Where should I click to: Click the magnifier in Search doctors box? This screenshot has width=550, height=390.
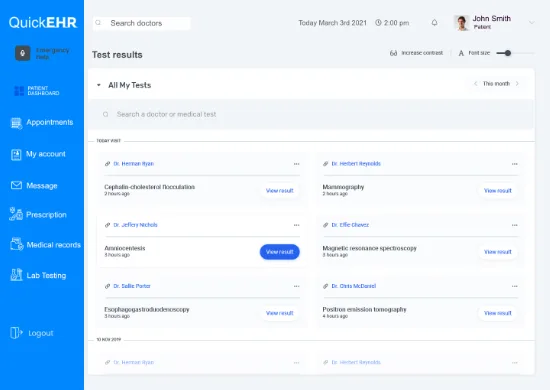click(x=98, y=23)
